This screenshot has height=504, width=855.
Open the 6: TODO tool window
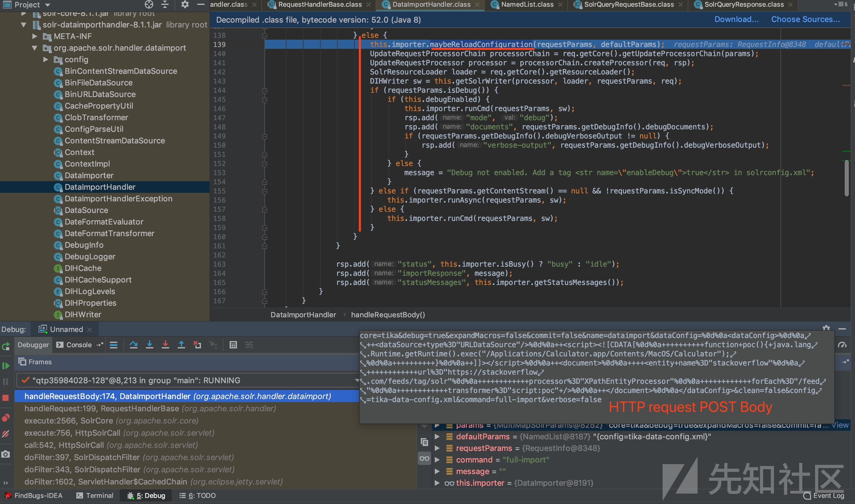(198, 495)
